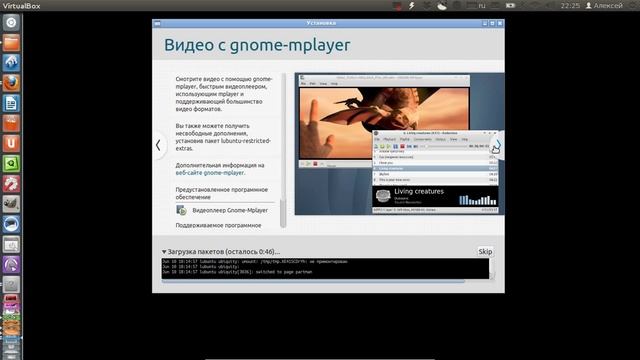Viewport: 640px width, 360px height.
Task: Open the Ubuntu One 'U' launcher icon
Action: (x=11, y=144)
